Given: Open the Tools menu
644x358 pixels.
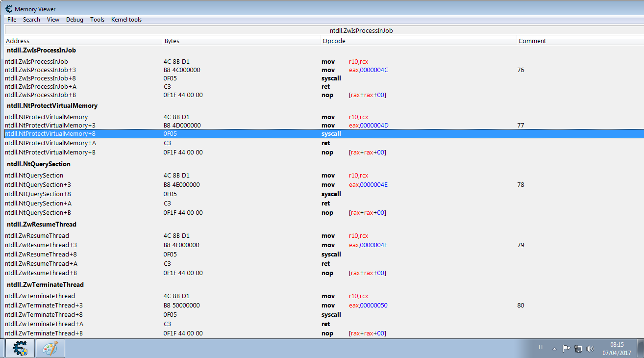Looking at the screenshot, I should point(97,20).
